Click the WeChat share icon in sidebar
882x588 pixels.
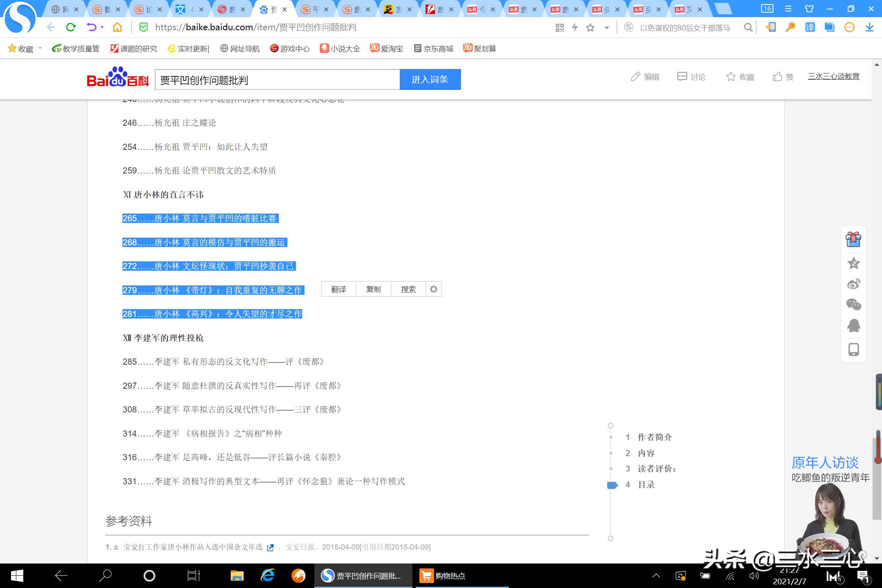pyautogui.click(x=853, y=305)
